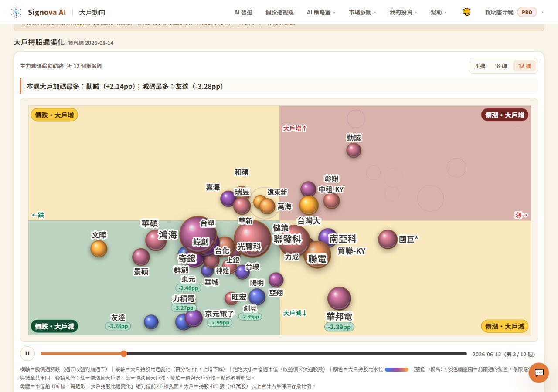Image resolution: width=558 pixels, height=392 pixels.
Task: Open the 幫助 dropdown menu
Action: click(439, 12)
